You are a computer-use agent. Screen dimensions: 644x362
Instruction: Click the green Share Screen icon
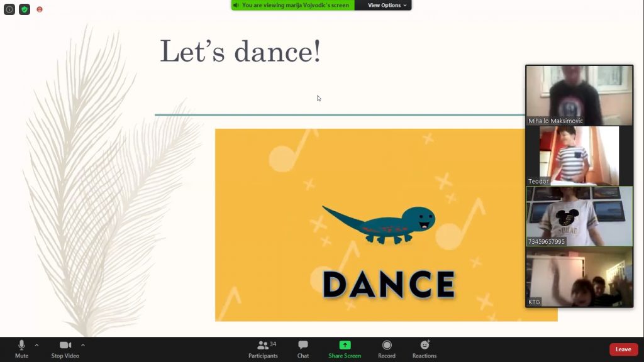click(345, 345)
